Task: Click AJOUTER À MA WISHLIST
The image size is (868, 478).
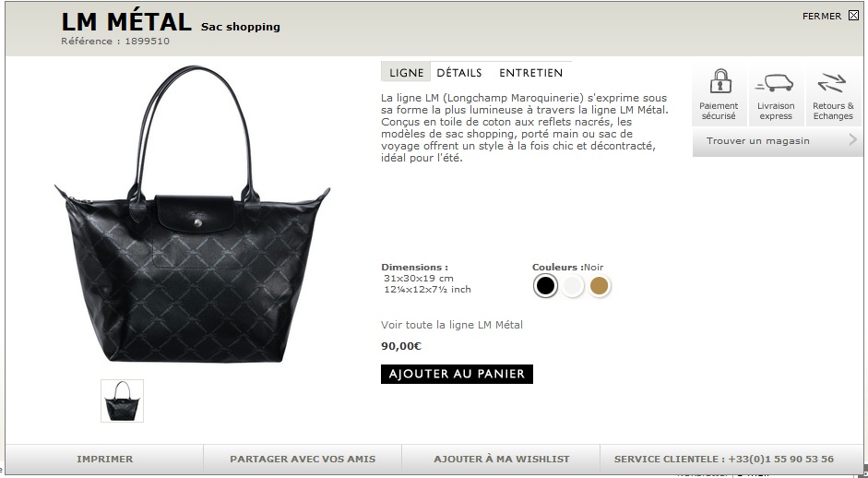Action: (501, 459)
